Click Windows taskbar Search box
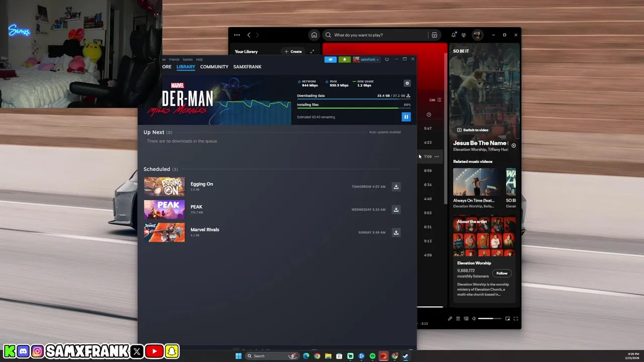The image size is (644, 362). (272, 356)
